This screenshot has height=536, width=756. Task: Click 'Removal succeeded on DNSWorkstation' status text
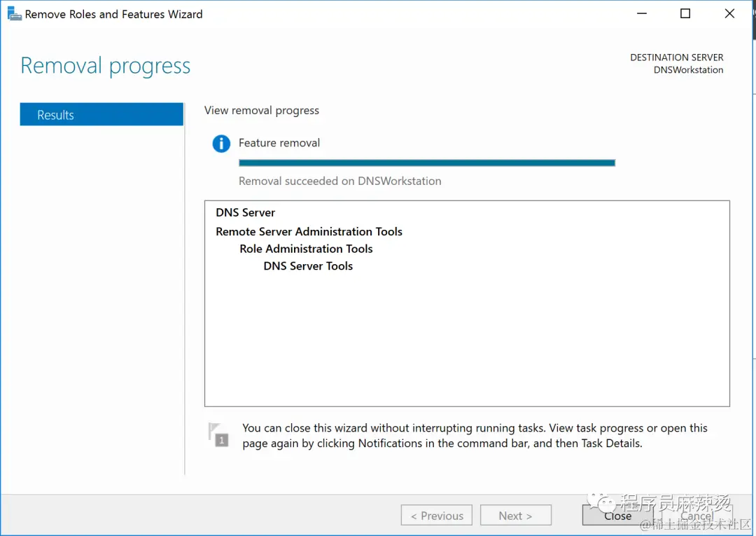pos(340,181)
